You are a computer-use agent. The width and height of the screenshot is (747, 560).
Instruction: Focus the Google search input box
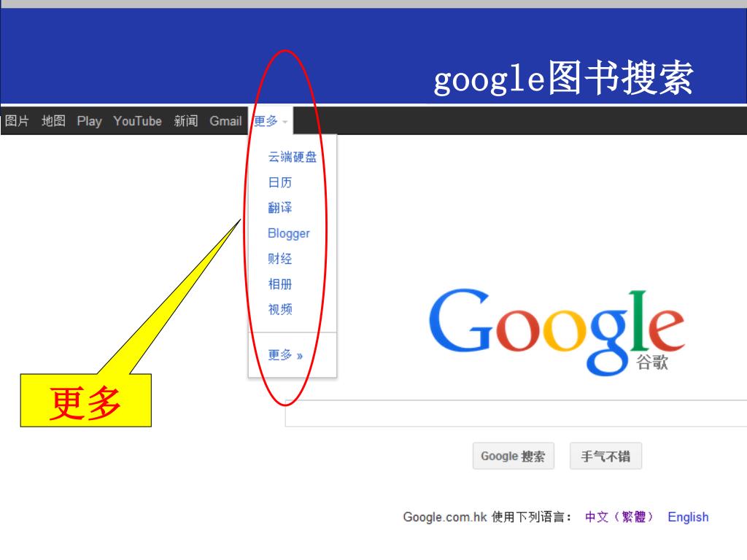pyautogui.click(x=516, y=413)
